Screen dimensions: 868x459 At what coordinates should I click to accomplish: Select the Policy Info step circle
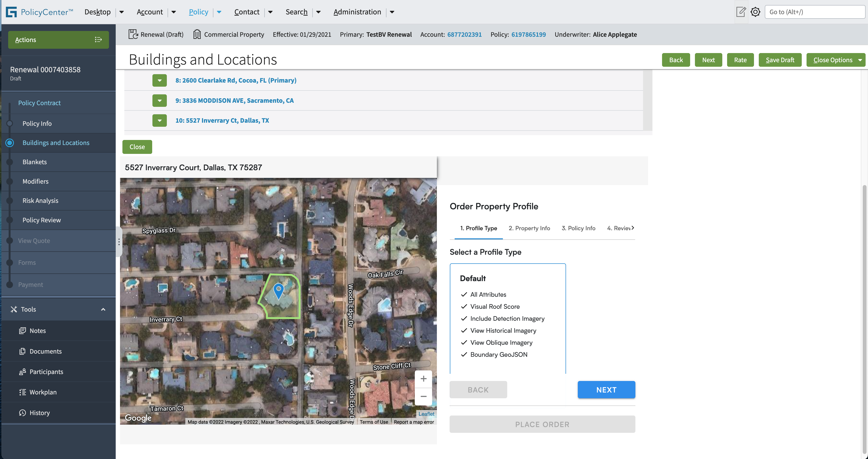(x=10, y=124)
